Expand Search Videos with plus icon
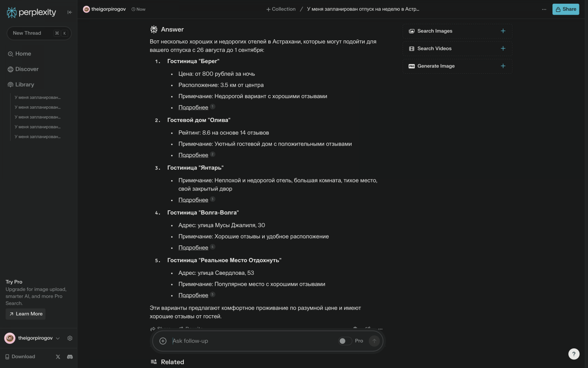Viewport: 588px width, 368px height. (503, 49)
